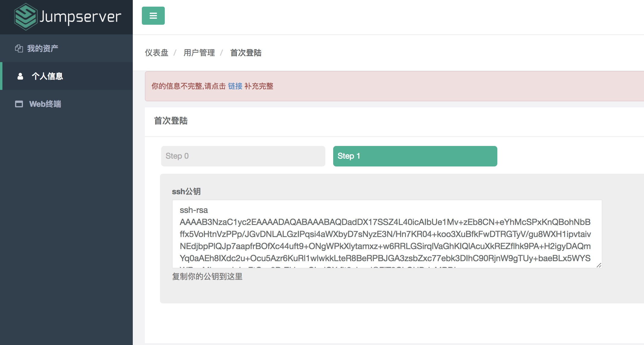Select 我的资产 in the sidebar menu

[x=43, y=48]
